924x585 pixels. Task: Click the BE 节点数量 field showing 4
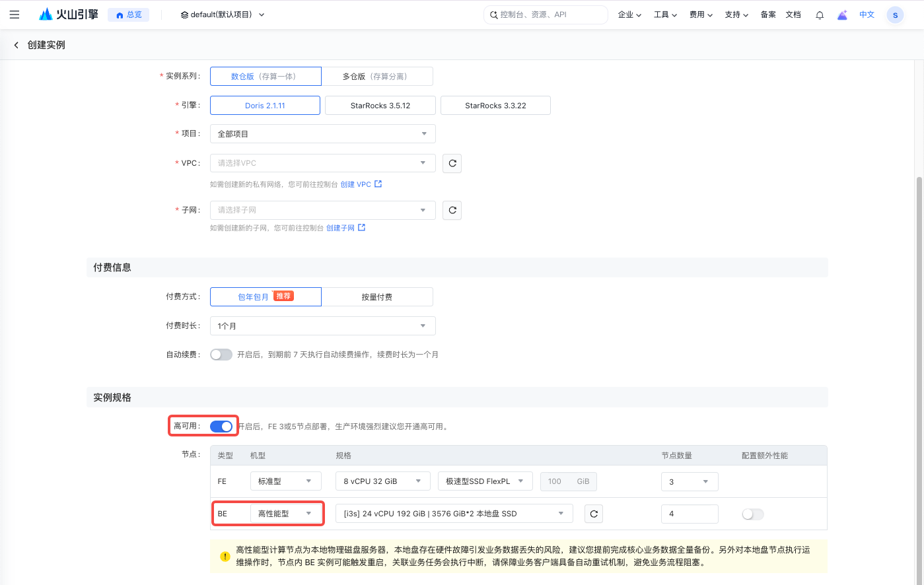690,514
